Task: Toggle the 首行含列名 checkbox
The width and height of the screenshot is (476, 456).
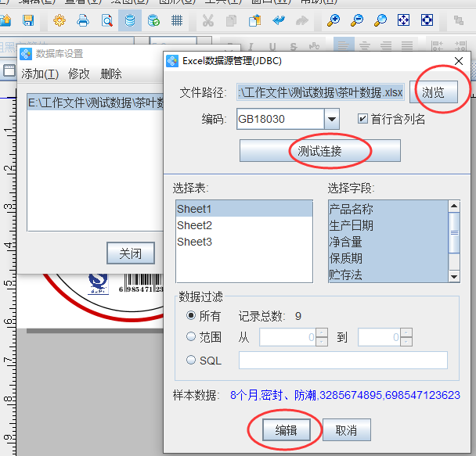Action: point(362,119)
